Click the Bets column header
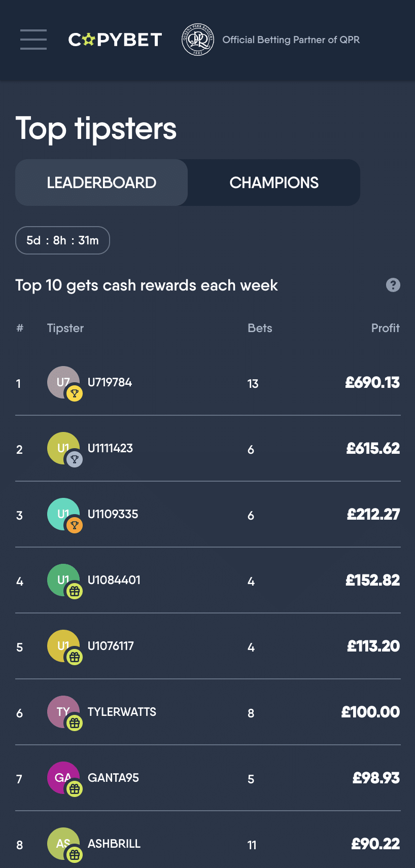The image size is (415, 868). 260,328
